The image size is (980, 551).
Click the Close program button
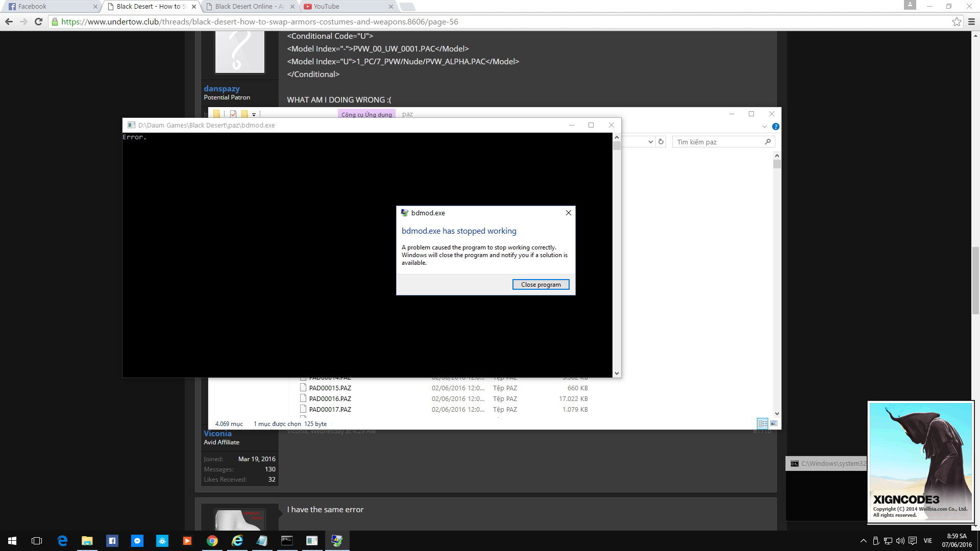click(541, 285)
